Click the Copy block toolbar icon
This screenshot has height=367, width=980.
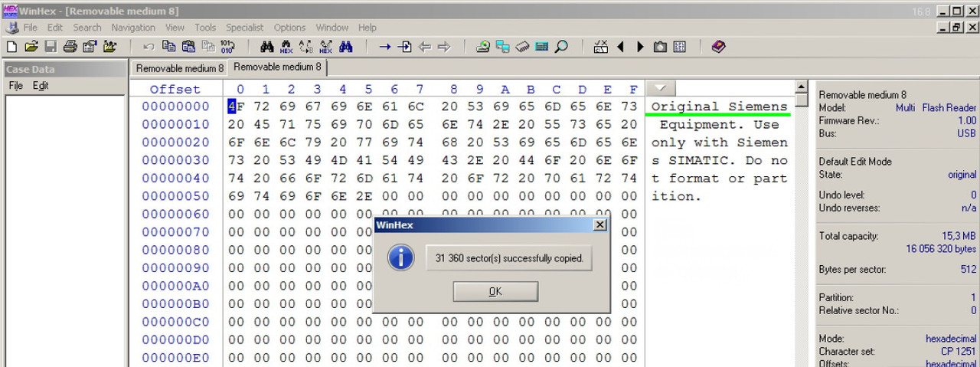click(x=168, y=47)
